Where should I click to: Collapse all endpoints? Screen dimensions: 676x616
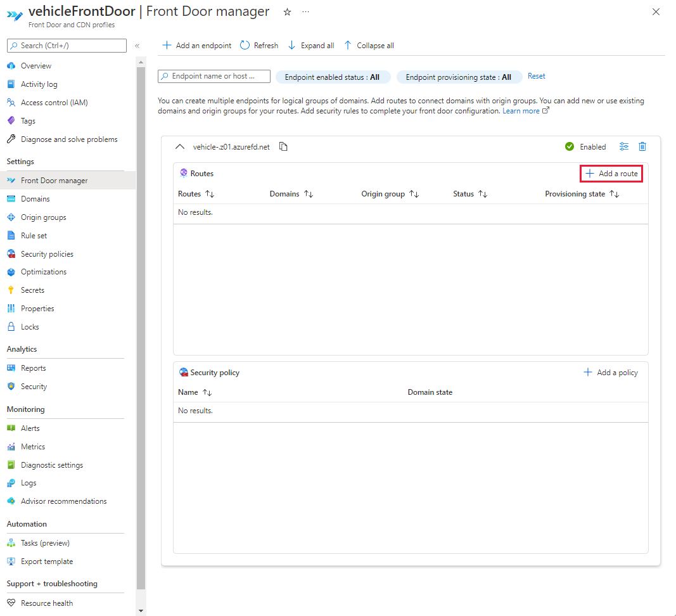tap(369, 45)
